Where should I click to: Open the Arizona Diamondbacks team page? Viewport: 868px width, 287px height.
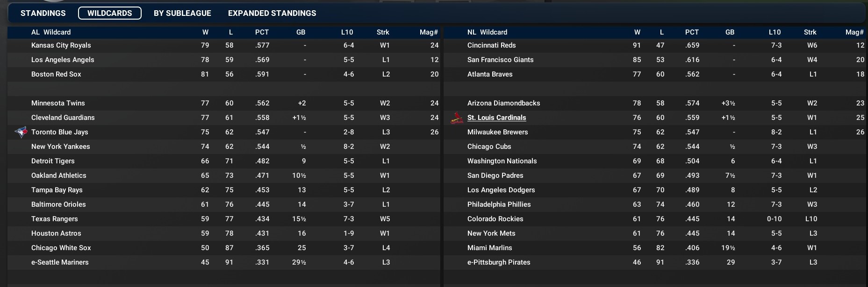(503, 103)
